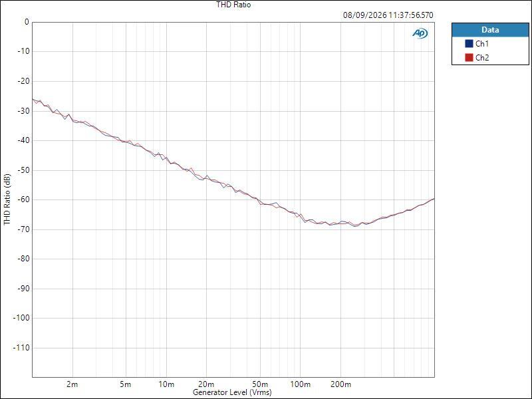The image size is (532, 399).
Task: Click the -70 y-axis tick label
Action: 23,229
